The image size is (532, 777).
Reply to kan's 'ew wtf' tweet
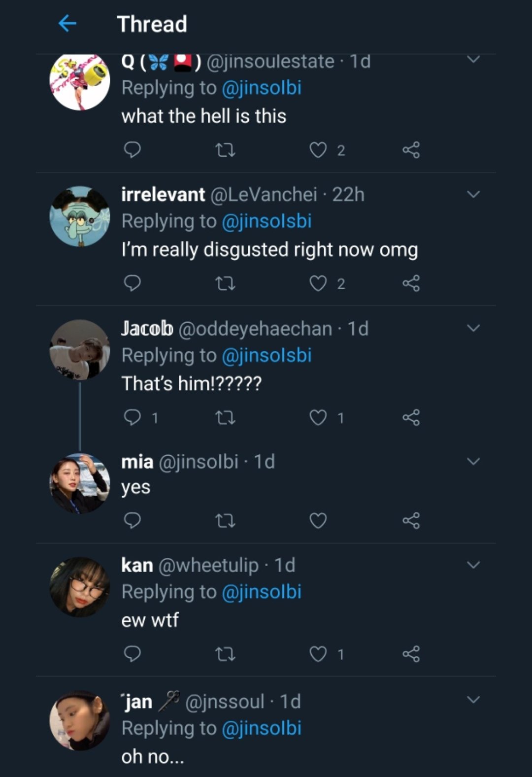132,654
